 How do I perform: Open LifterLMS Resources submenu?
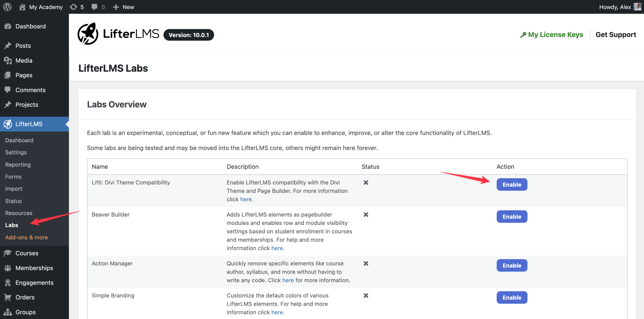19,213
